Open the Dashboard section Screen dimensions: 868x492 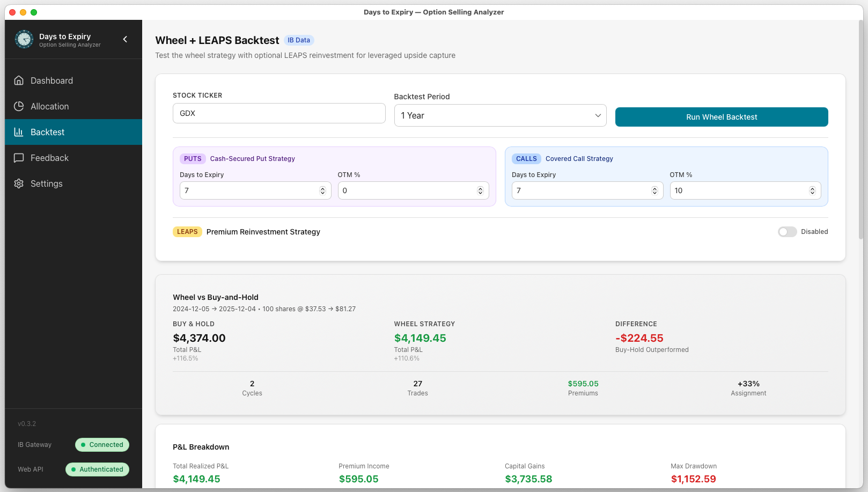[51, 80]
